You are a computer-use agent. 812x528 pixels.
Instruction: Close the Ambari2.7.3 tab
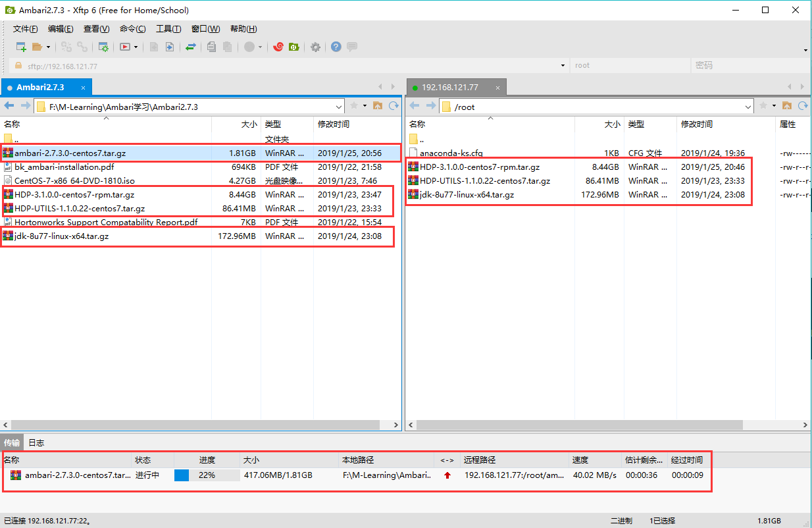click(83, 88)
